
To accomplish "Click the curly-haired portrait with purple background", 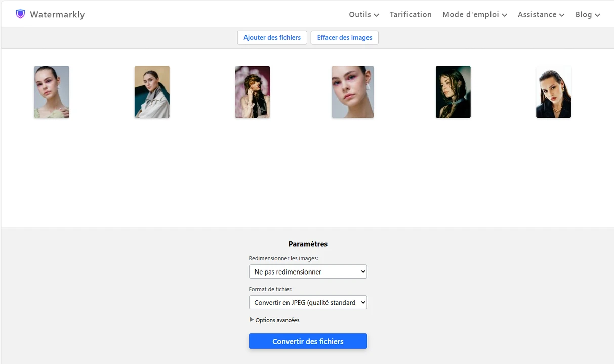I will point(252,92).
